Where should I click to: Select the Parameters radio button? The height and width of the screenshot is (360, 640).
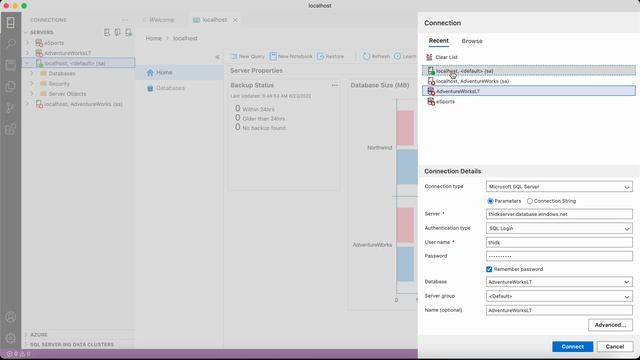(x=490, y=201)
